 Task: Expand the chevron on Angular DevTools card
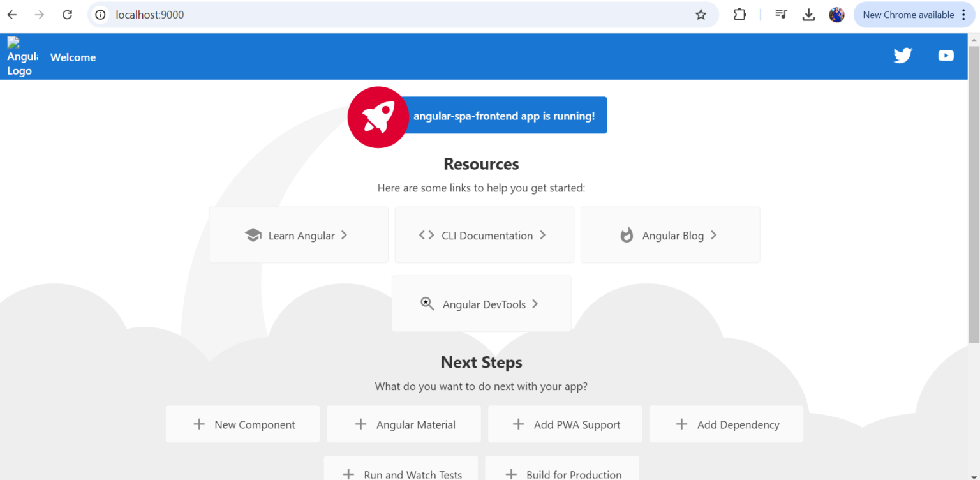click(535, 304)
